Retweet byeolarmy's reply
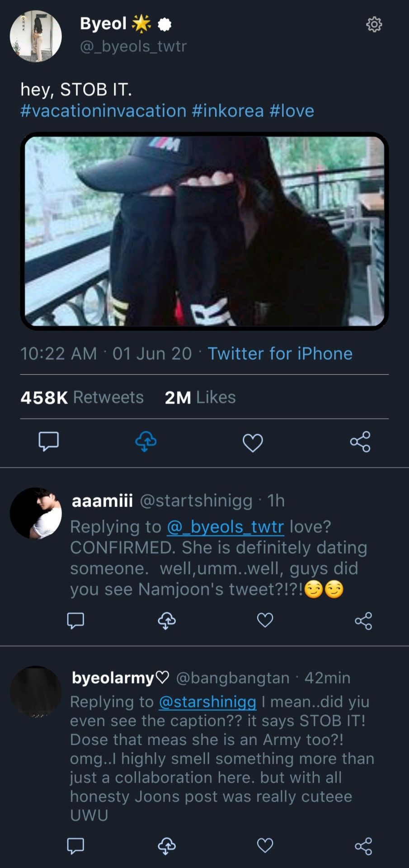Image resolution: width=409 pixels, height=868 pixels. 167,845
